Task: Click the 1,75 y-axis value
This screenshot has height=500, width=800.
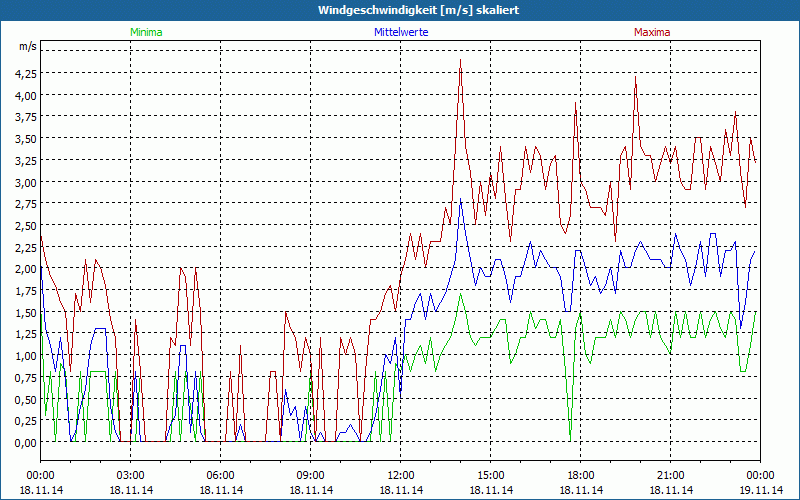Action: 26,291
